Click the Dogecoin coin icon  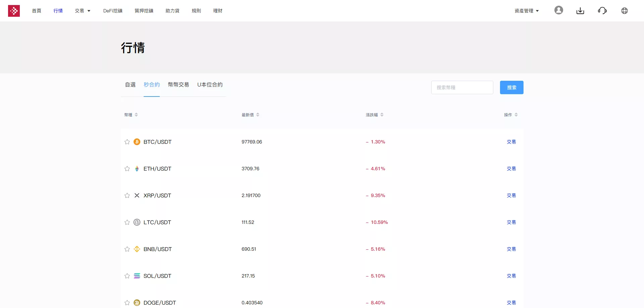(137, 302)
